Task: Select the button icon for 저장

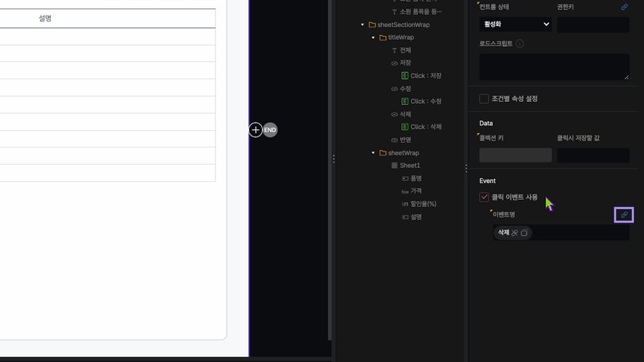Action: point(394,63)
